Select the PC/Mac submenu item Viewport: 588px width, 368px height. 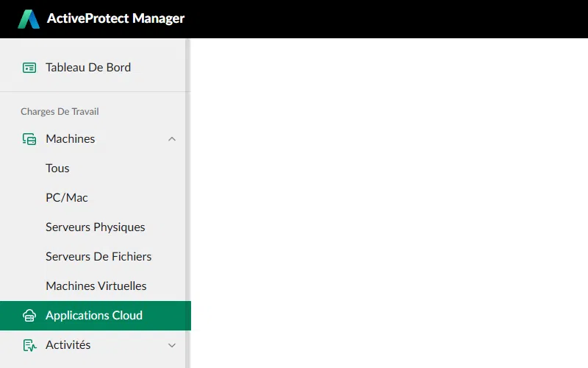tap(67, 198)
